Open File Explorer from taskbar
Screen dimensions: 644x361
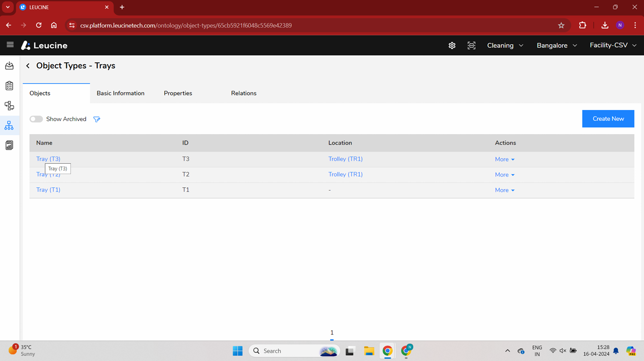tap(369, 351)
